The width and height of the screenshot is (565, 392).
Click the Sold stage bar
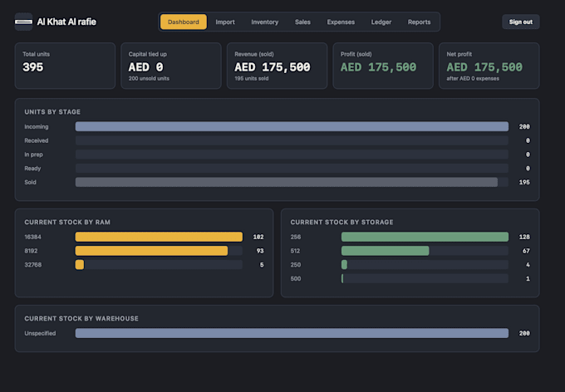click(287, 182)
